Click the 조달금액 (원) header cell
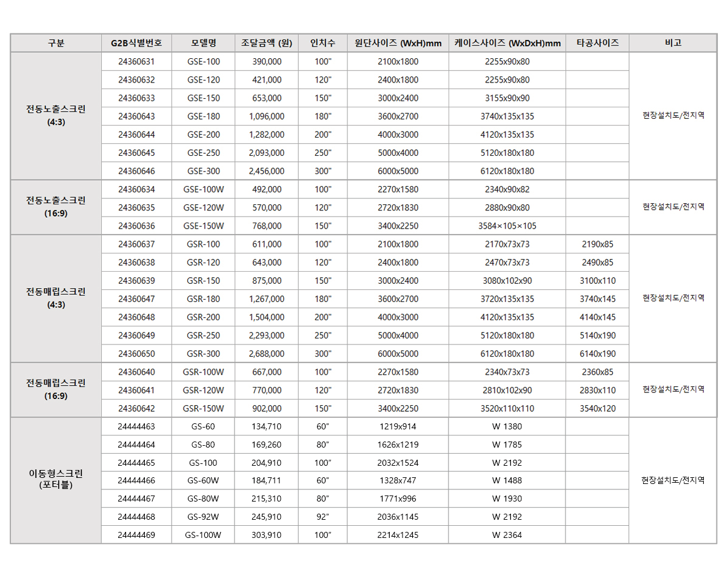The height and width of the screenshot is (581, 728). point(266,43)
